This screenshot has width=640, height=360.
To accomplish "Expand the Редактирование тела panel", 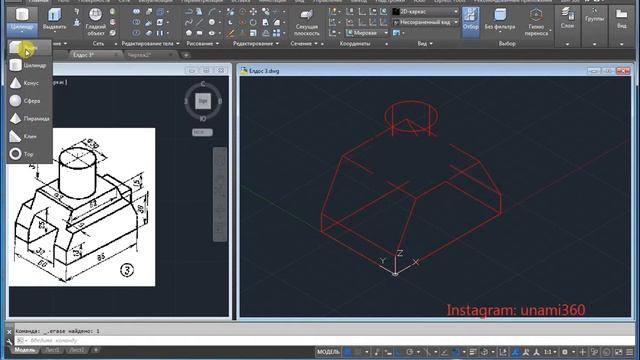I will (150, 43).
